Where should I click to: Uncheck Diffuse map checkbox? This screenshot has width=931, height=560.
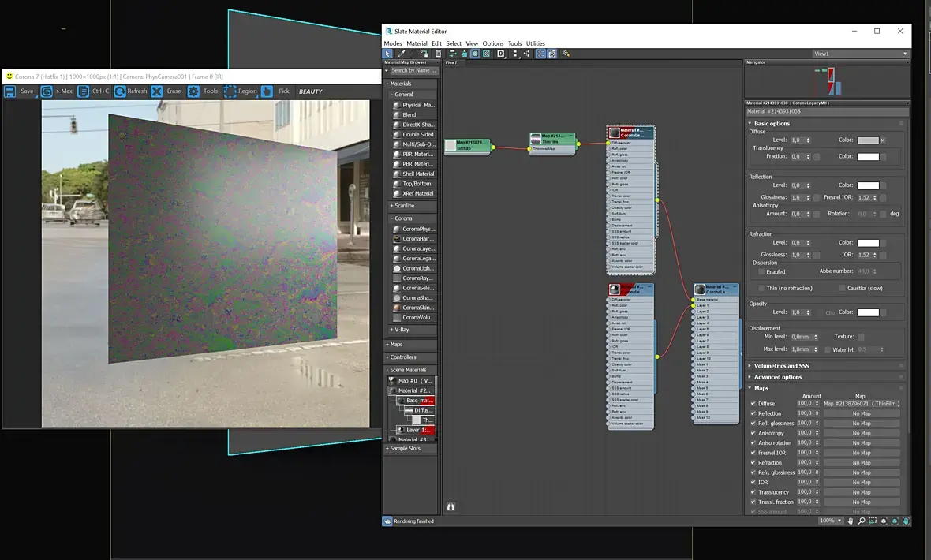[753, 403]
